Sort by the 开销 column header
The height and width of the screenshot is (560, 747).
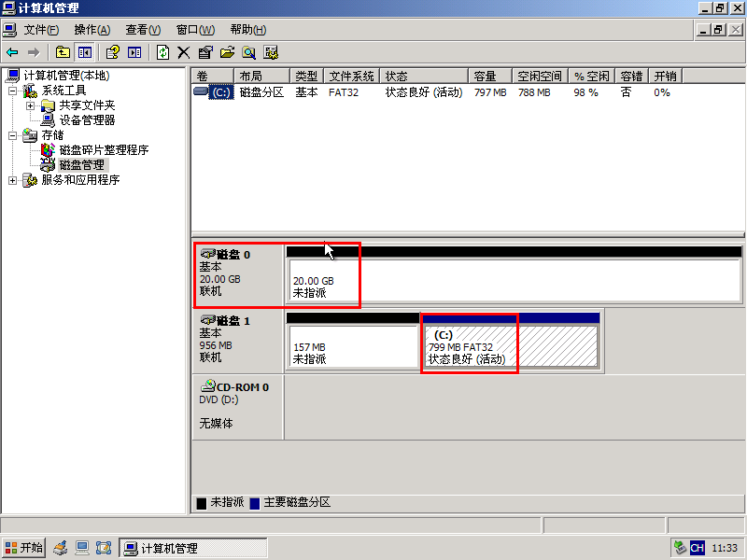coord(666,77)
